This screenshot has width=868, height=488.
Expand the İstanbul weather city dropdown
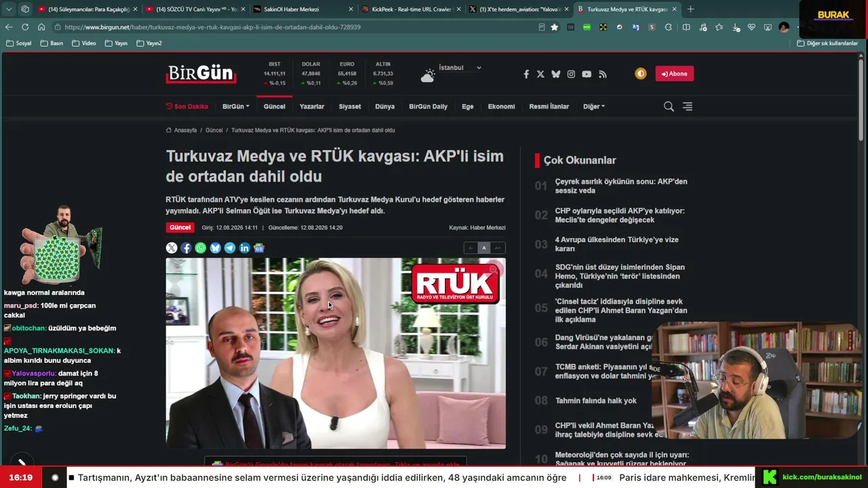460,68
